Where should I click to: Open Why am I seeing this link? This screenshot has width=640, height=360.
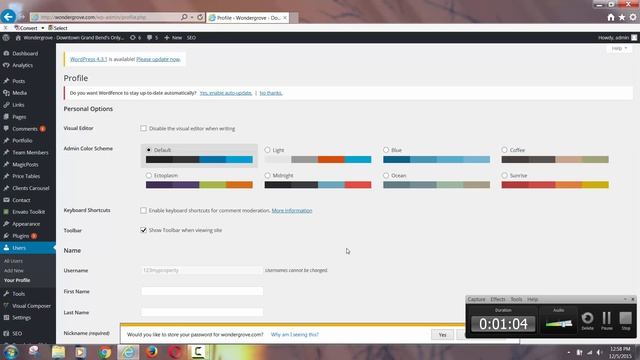coord(294,334)
